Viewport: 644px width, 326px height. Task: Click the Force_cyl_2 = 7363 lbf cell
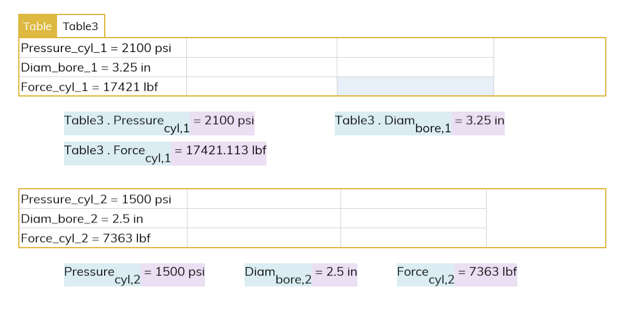point(103,238)
